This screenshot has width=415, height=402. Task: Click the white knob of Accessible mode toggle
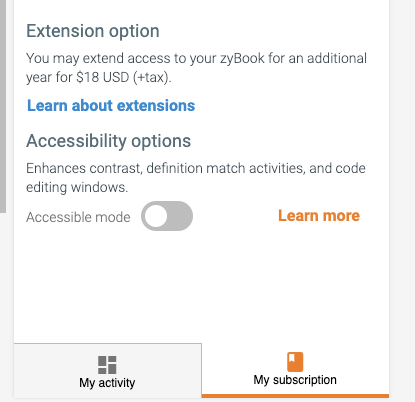pos(156,216)
